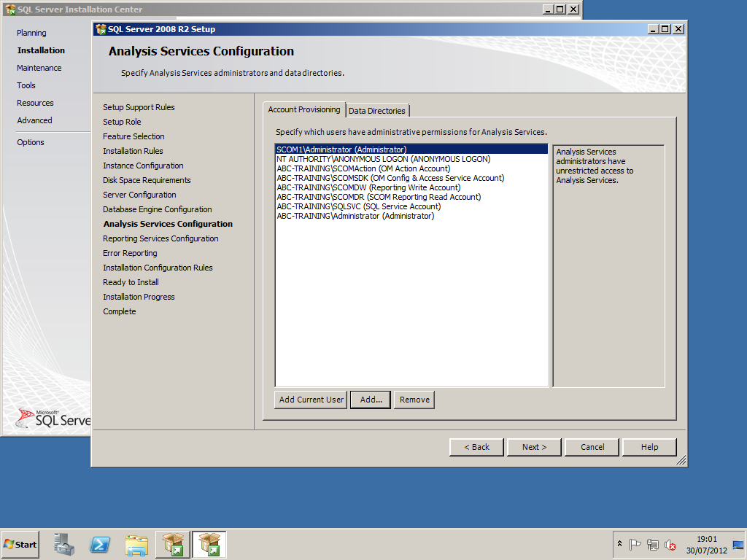Minimize the SQL Server Installation Center window

549,9
